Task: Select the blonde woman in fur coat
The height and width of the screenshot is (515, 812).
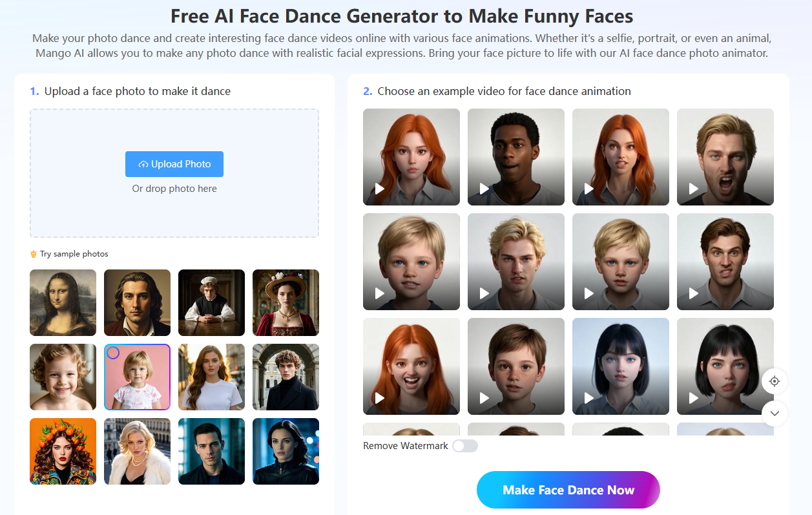Action: point(137,451)
